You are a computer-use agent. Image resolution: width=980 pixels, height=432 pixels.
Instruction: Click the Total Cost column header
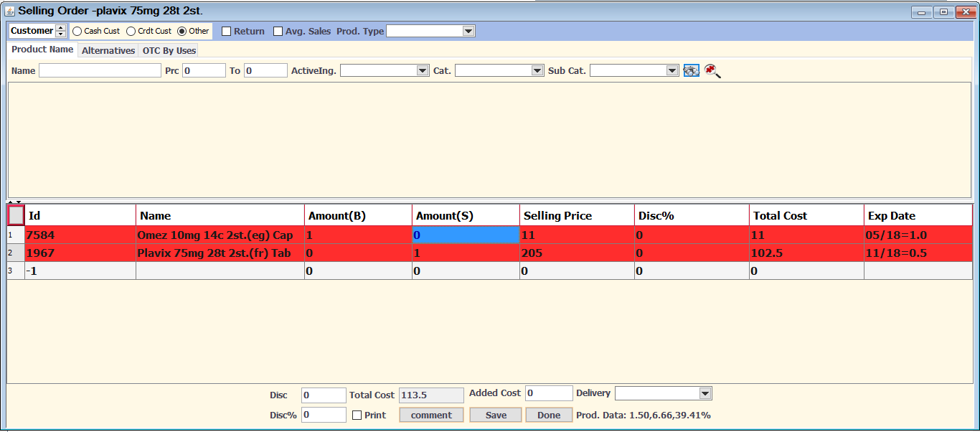tap(807, 215)
